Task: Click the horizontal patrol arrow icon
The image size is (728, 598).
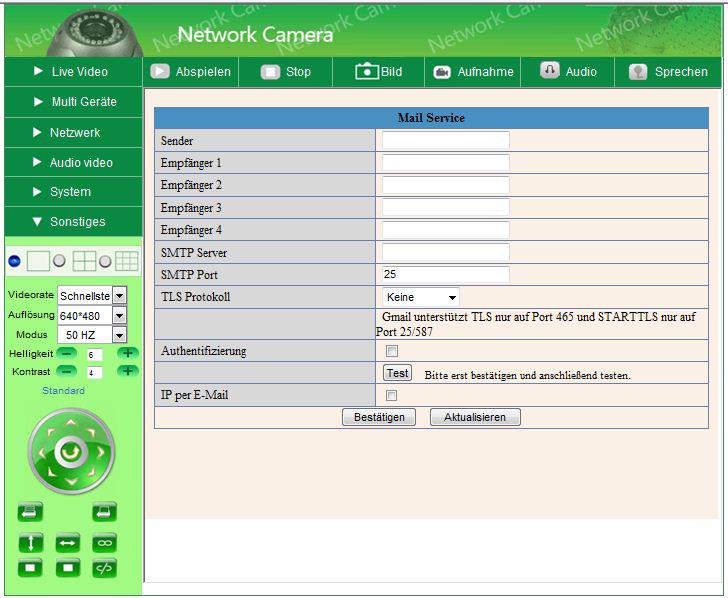Action: pos(67,543)
